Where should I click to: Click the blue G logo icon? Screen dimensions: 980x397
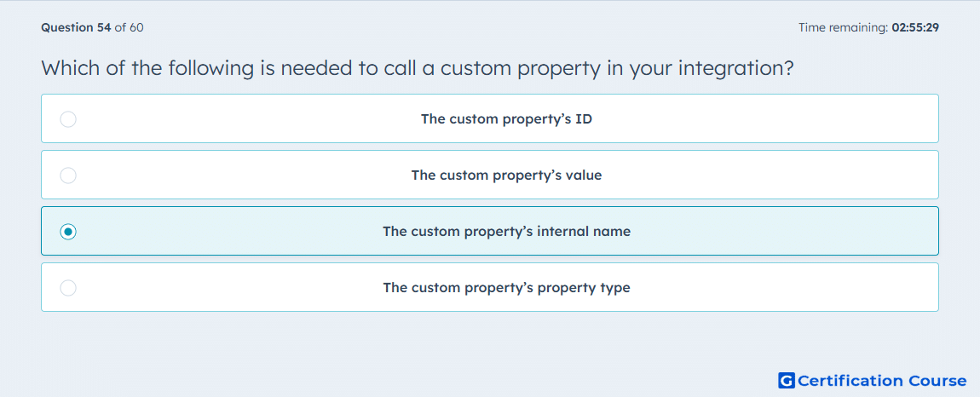coord(787,380)
